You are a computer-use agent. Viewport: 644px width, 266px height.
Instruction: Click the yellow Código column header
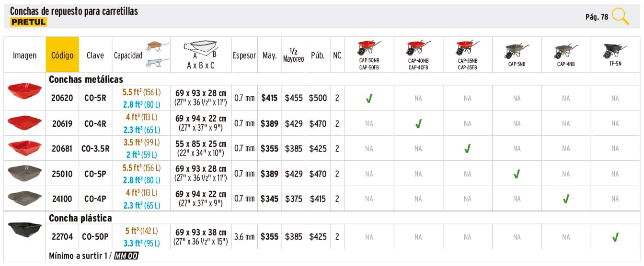(62, 55)
